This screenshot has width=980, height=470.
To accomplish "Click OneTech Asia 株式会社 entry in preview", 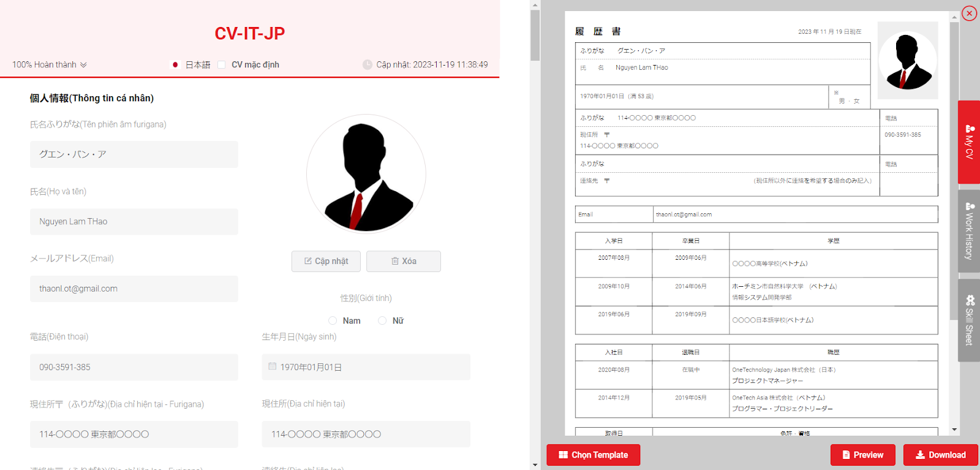I will pos(778,398).
